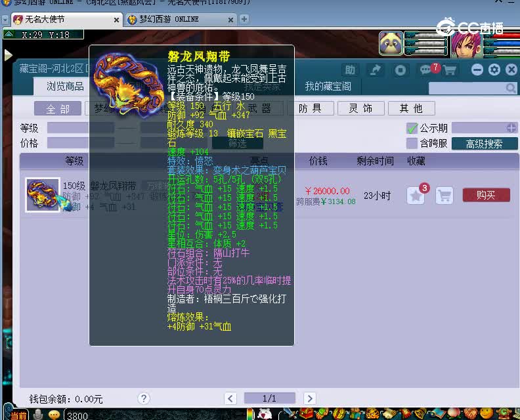The image size is (520, 420).
Task: Click the square stop icon in the header
Action: click(401, 70)
